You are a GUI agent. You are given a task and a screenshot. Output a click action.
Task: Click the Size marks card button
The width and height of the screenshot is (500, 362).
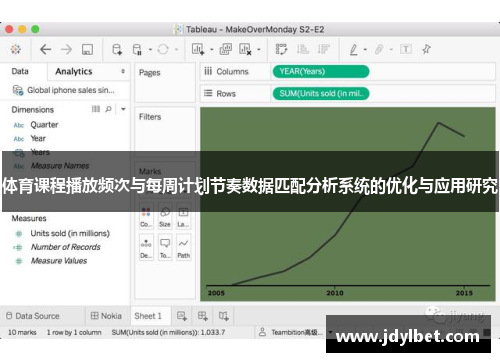pos(165,217)
